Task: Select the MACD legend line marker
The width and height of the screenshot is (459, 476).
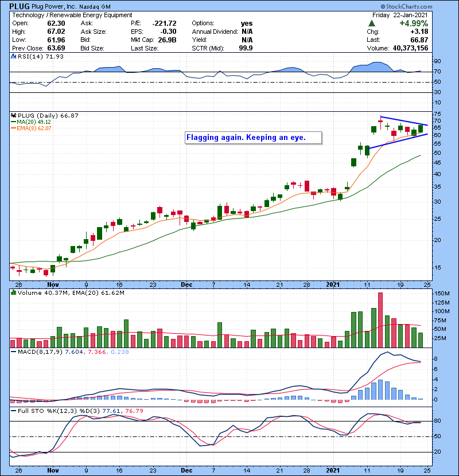Action: [13, 352]
